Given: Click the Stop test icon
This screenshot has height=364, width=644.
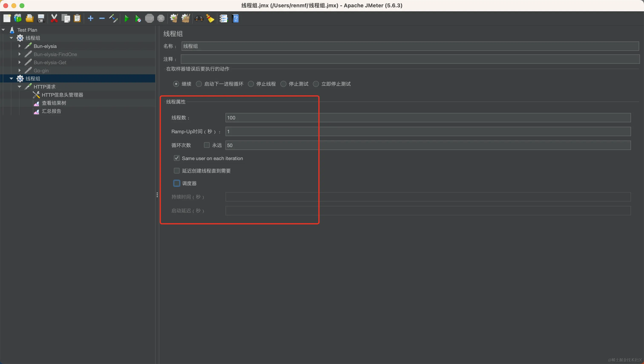Looking at the screenshot, I should (x=149, y=18).
